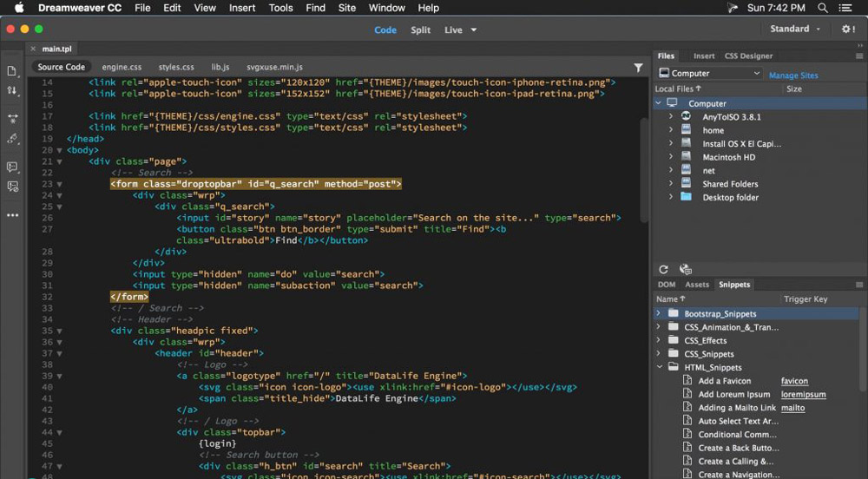Open the Insert menu
The height and width of the screenshot is (479, 868).
pos(242,8)
